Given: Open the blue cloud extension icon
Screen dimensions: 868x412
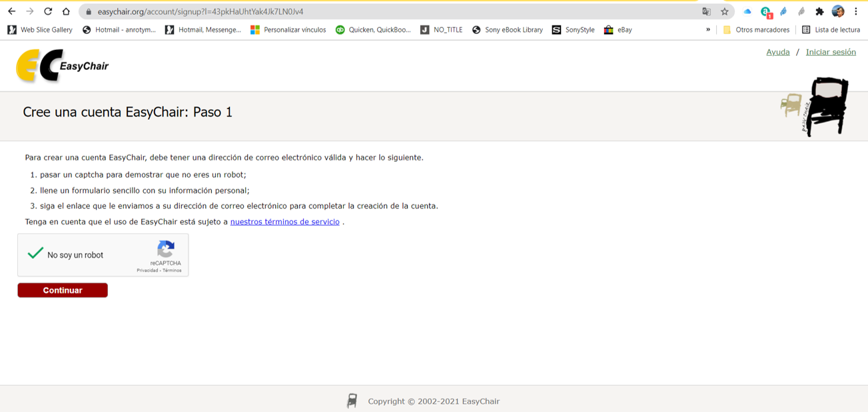Looking at the screenshot, I should [747, 11].
